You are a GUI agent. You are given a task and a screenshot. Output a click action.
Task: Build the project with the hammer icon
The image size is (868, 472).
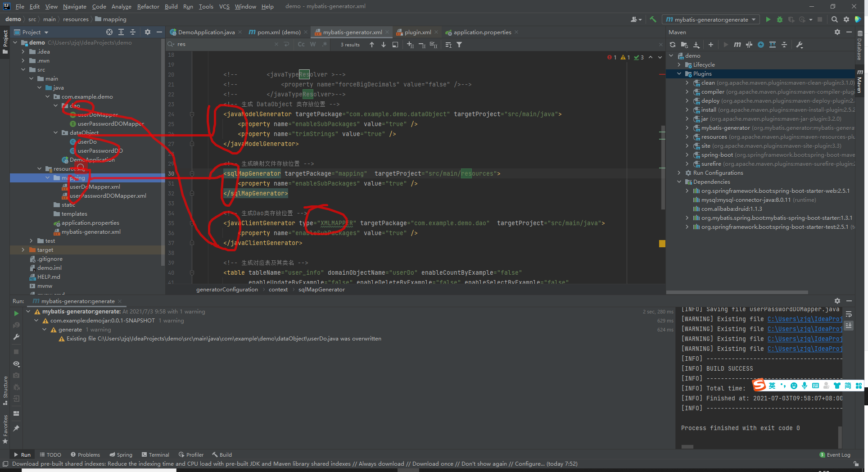(x=653, y=19)
